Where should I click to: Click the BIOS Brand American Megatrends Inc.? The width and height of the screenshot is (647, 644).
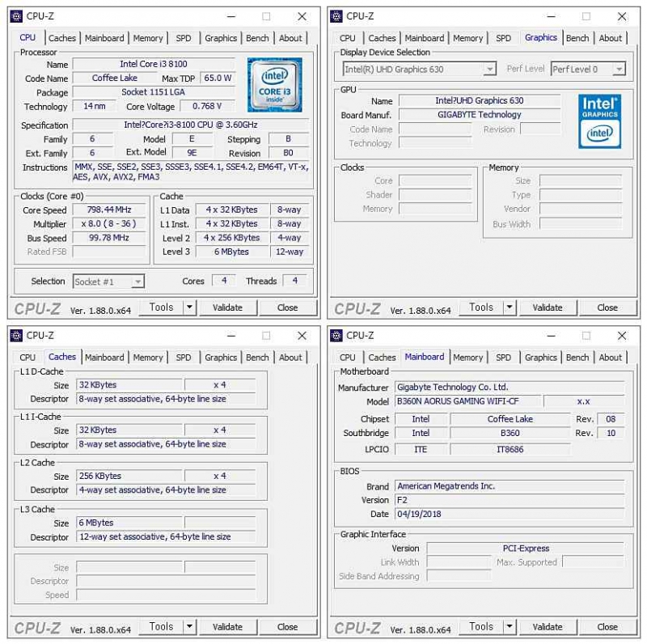510,486
